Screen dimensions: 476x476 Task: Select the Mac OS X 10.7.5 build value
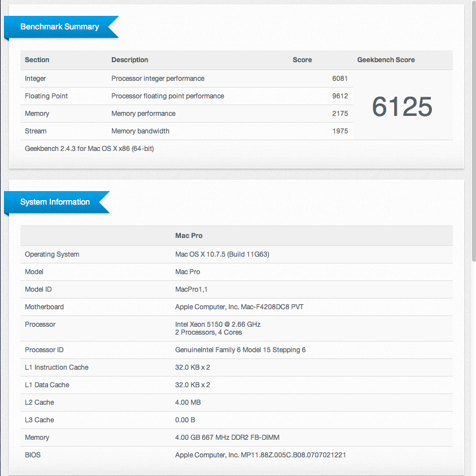pos(222,254)
